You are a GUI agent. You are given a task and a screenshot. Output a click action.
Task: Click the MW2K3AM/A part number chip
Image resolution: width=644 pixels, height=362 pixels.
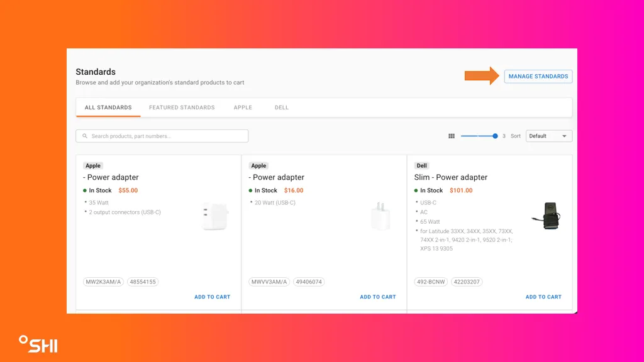click(x=103, y=282)
